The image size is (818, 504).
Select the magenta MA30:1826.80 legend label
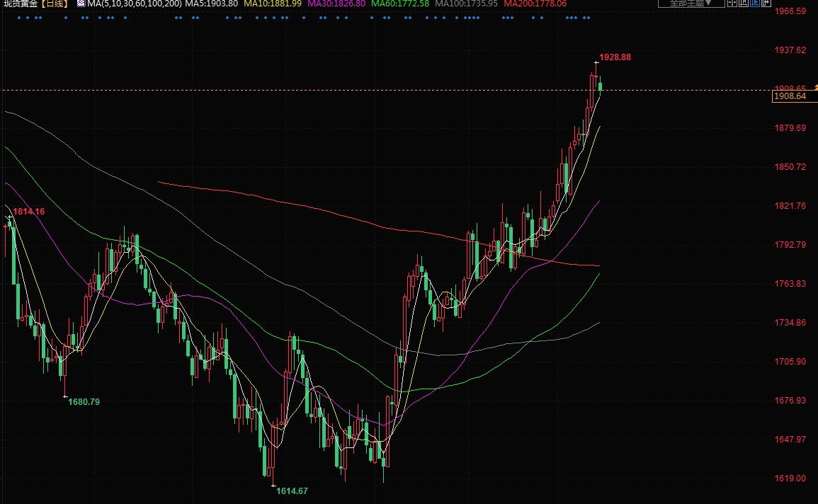point(336,4)
